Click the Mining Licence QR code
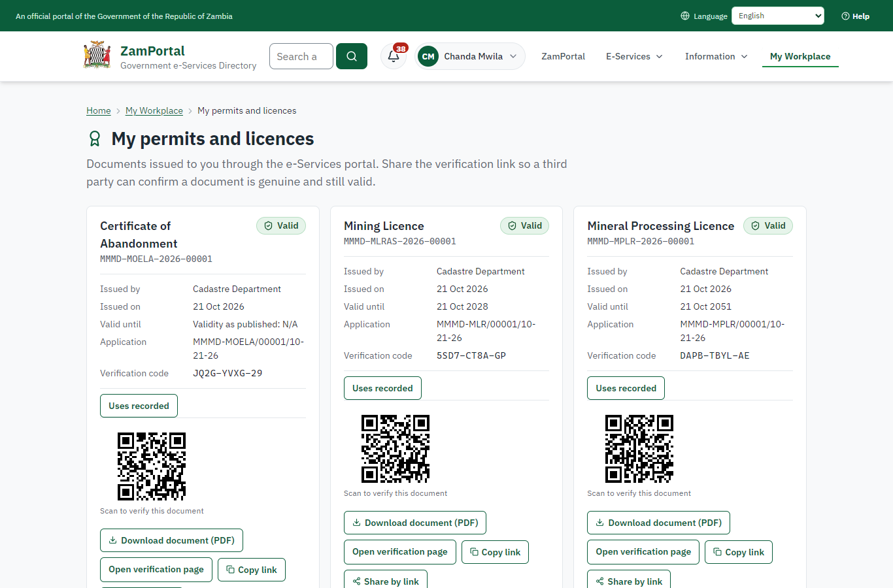Image resolution: width=893 pixels, height=588 pixels. [x=396, y=449]
